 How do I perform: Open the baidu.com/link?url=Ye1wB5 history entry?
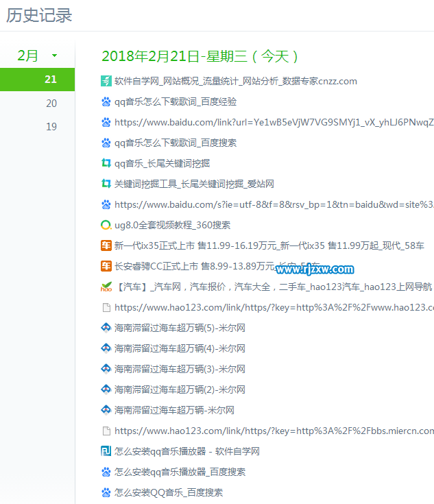[274, 122]
